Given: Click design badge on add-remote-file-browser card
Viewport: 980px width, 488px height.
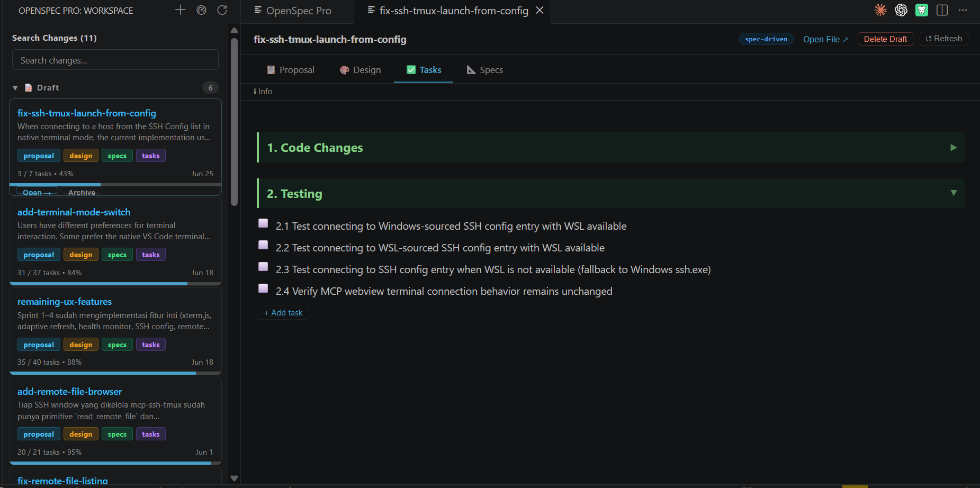Looking at the screenshot, I should [81, 434].
